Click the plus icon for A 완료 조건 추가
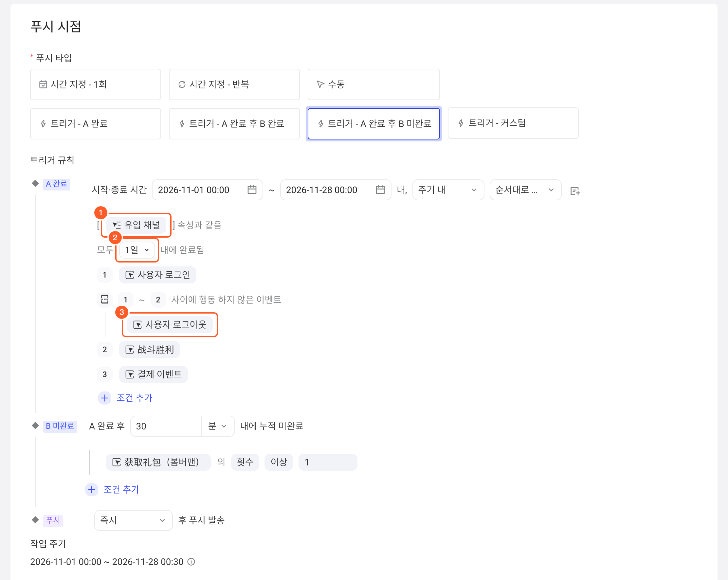The width and height of the screenshot is (728, 580). point(105,398)
